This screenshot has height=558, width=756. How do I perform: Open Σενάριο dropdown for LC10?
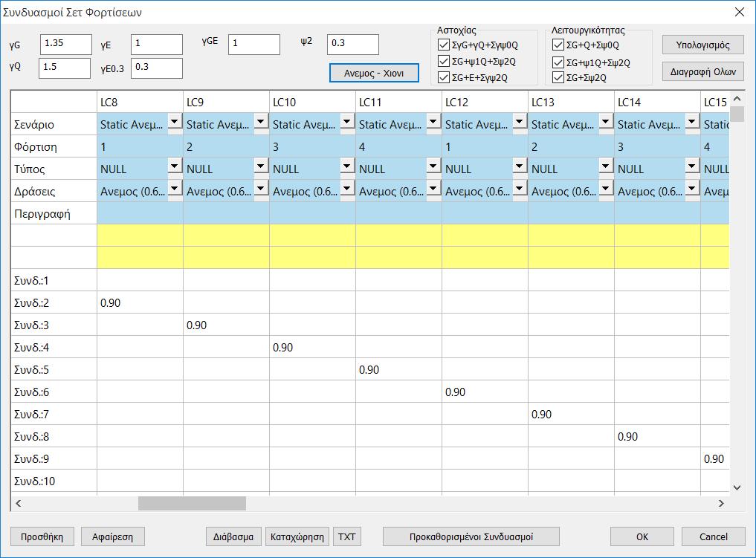347,121
